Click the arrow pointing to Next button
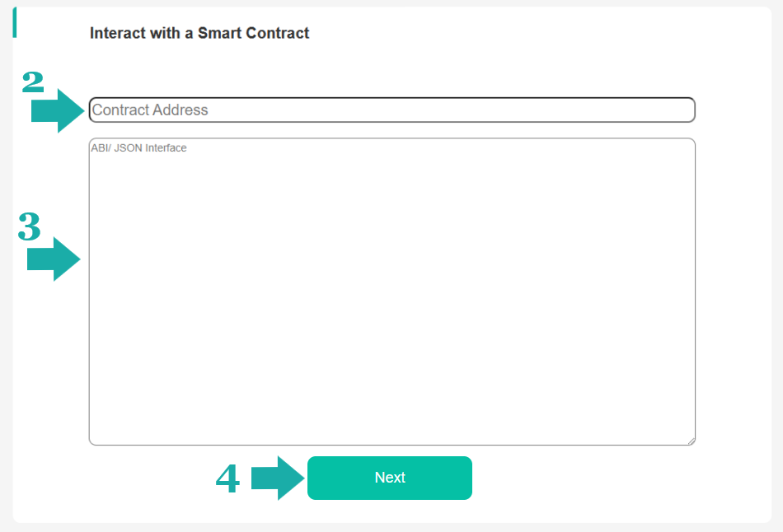This screenshot has width=783, height=532. (x=278, y=478)
